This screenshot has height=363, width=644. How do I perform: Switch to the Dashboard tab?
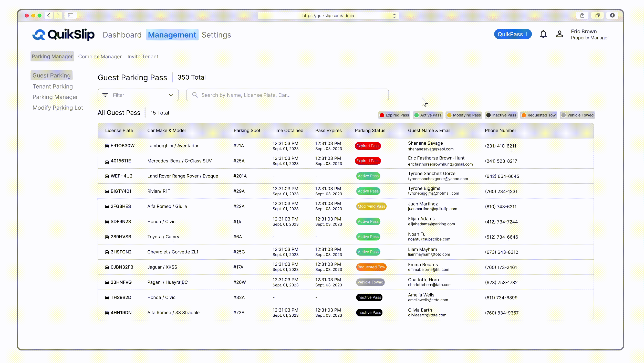(122, 35)
